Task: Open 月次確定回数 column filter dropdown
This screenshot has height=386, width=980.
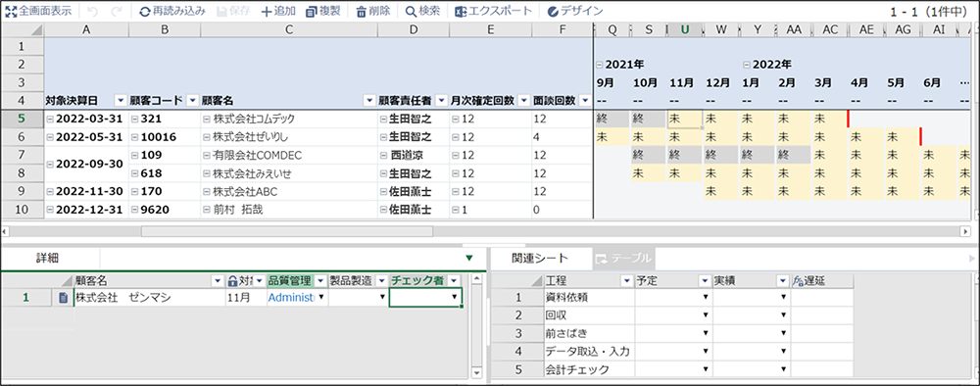Action: point(523,101)
